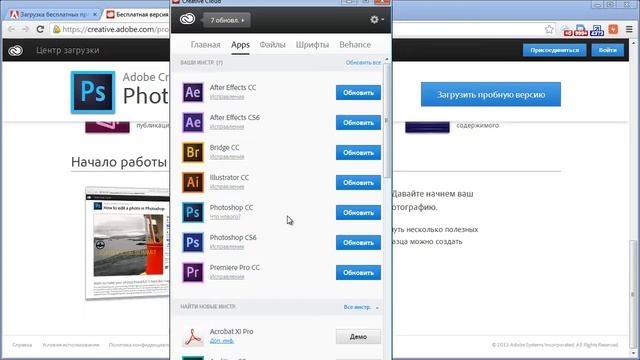Click the Acrobat XI Pro icon
The image size is (640, 360).
point(193,337)
